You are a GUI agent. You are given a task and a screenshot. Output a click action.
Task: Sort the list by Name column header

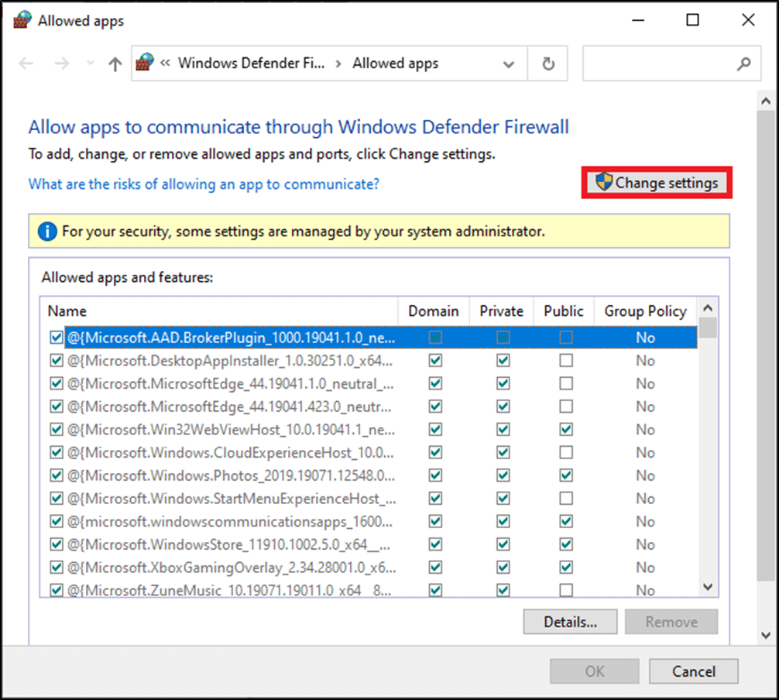(x=67, y=311)
